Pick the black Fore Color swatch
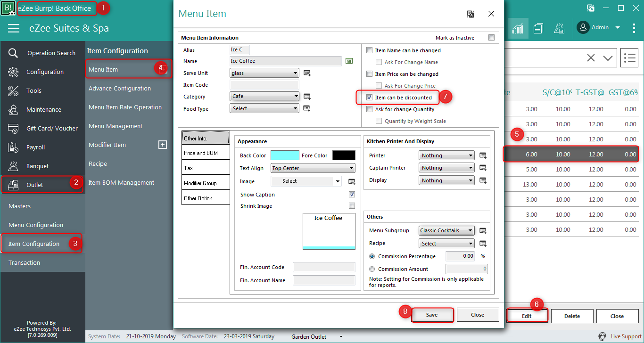 point(344,155)
